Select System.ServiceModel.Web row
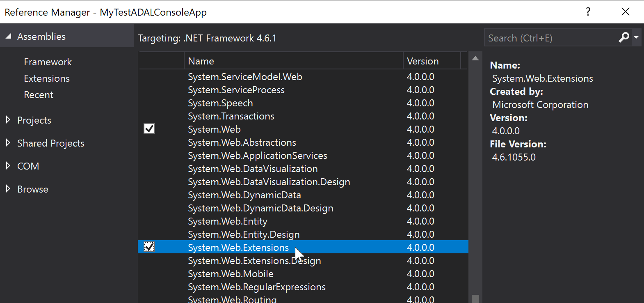Viewport: 644px width, 303px height. pos(303,77)
